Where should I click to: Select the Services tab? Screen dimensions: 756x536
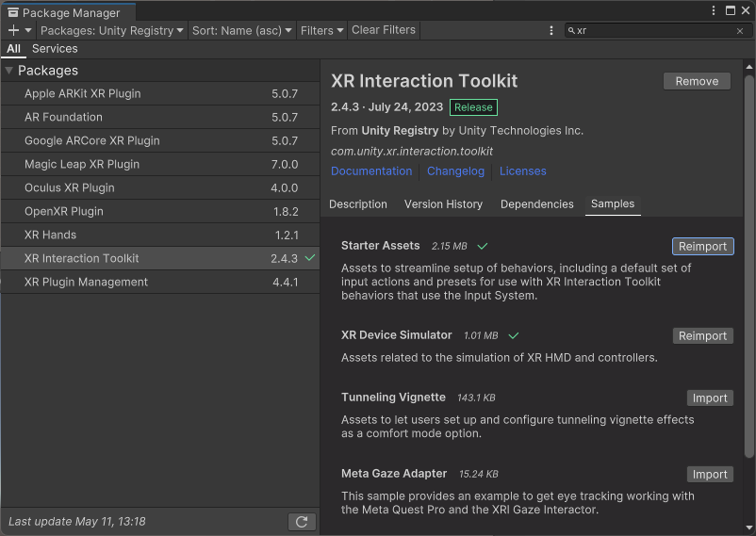pos(55,49)
